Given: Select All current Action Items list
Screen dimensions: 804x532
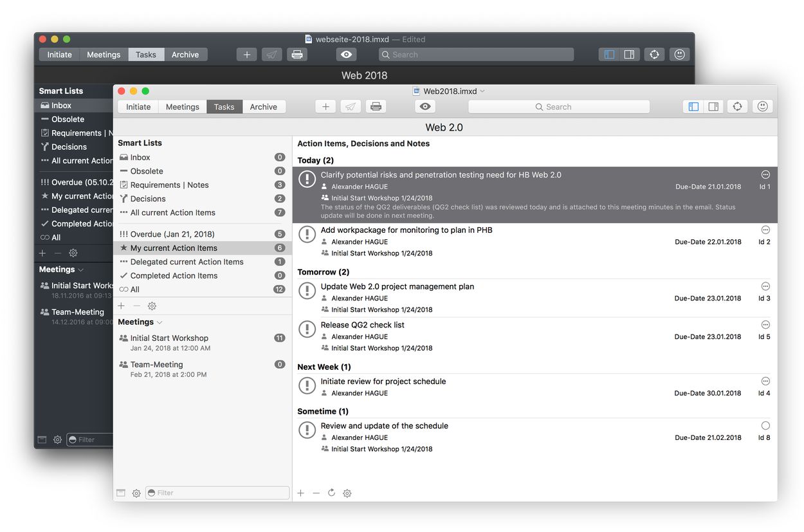Looking at the screenshot, I should click(202, 212).
